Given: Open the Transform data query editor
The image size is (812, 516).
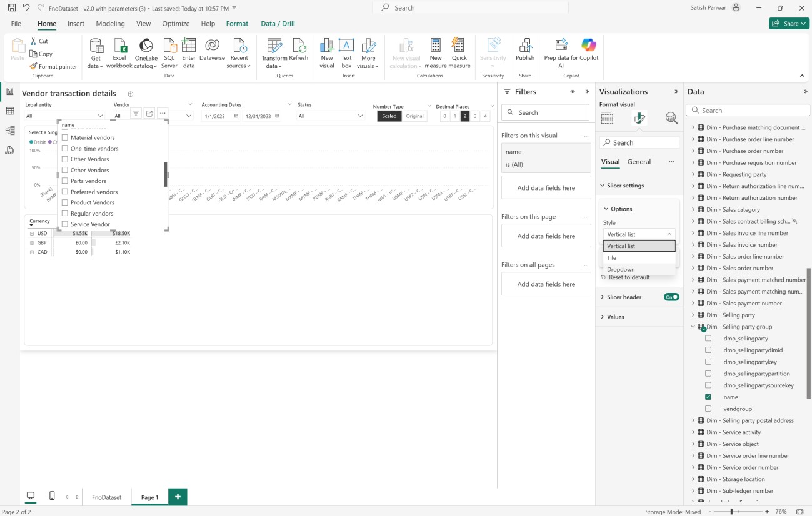Looking at the screenshot, I should [x=274, y=50].
